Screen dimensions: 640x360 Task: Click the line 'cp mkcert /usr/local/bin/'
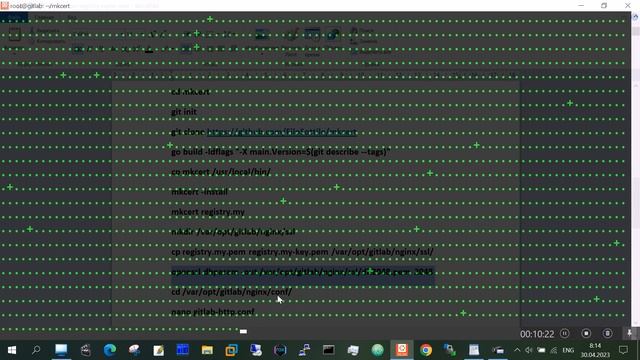[221, 172]
